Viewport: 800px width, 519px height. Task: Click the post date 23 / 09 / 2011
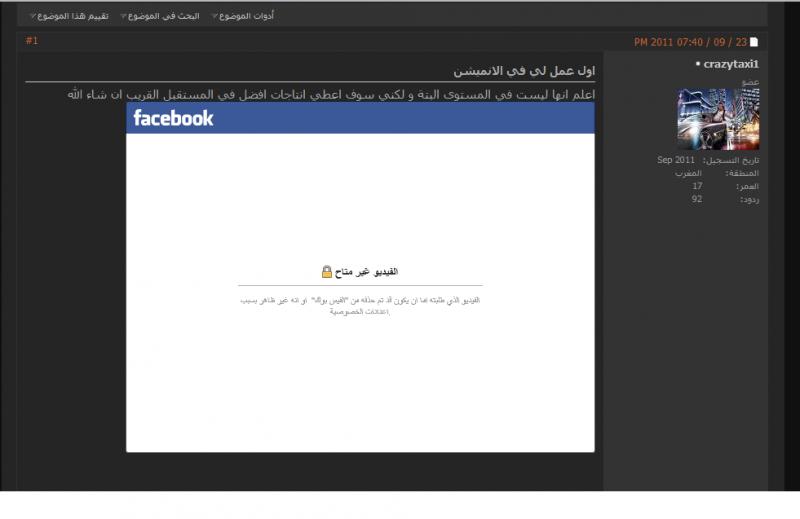[690, 42]
